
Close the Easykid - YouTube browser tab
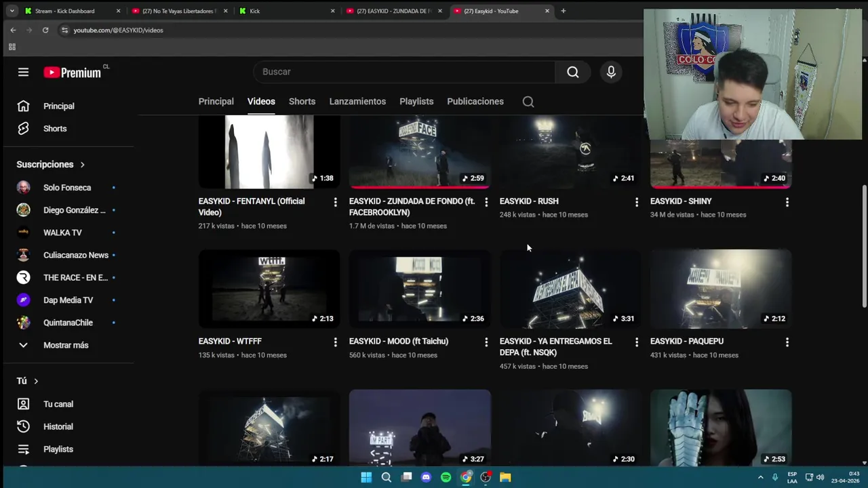[x=547, y=11]
